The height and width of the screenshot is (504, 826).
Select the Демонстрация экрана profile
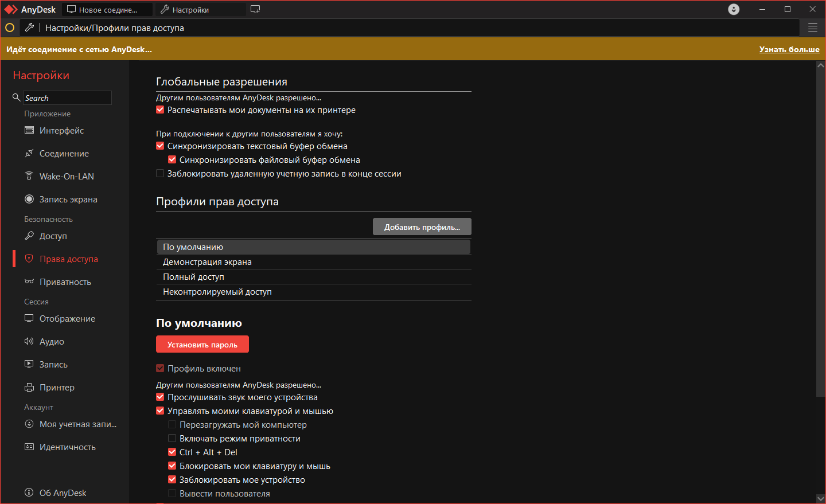point(314,262)
